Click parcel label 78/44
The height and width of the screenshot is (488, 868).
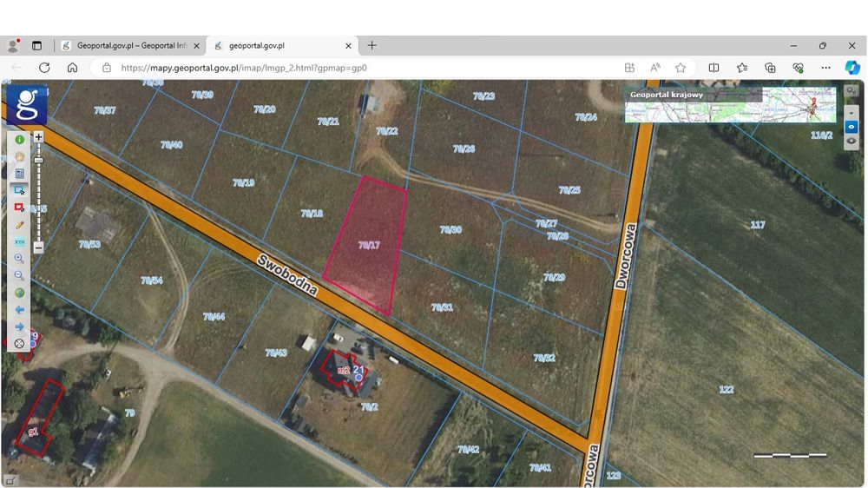[x=214, y=316]
